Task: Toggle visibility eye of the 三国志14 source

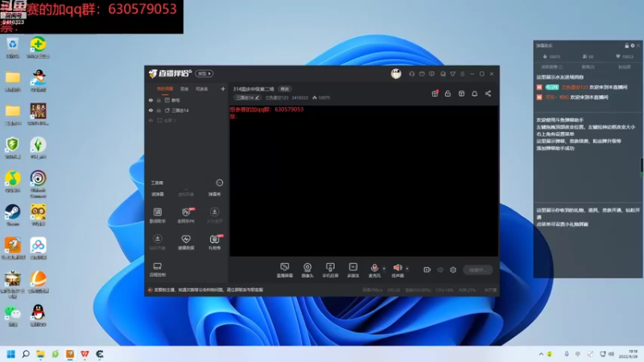Action: (151, 110)
